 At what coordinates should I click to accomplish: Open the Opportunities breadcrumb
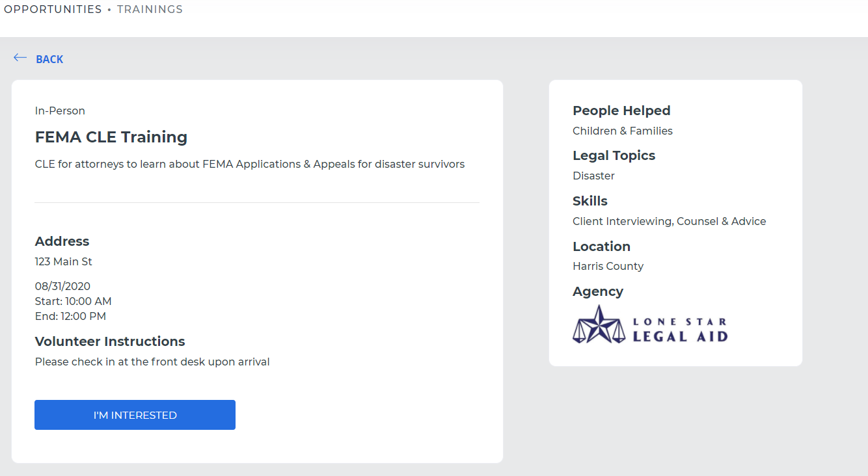point(53,9)
